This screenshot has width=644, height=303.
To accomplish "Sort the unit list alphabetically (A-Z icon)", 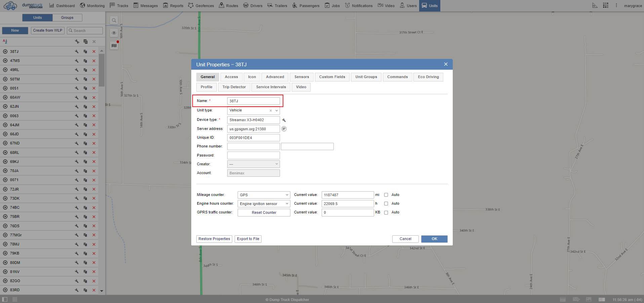I will point(5,41).
